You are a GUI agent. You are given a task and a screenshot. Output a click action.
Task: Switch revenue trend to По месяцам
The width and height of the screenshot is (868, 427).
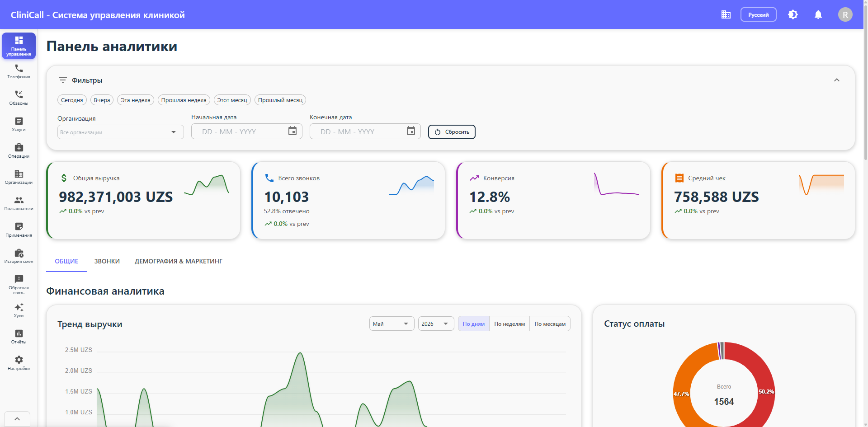click(x=550, y=324)
